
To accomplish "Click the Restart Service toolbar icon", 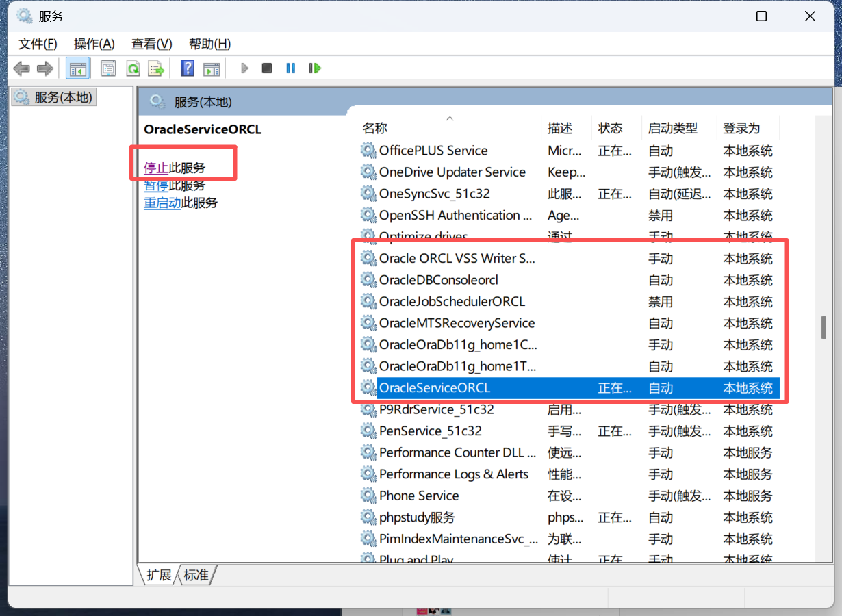I will pyautogui.click(x=315, y=68).
